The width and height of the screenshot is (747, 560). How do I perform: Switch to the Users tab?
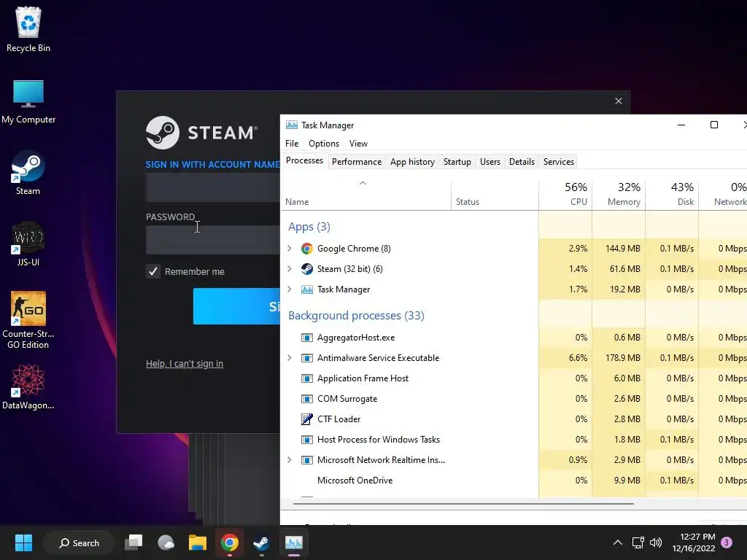tap(489, 162)
